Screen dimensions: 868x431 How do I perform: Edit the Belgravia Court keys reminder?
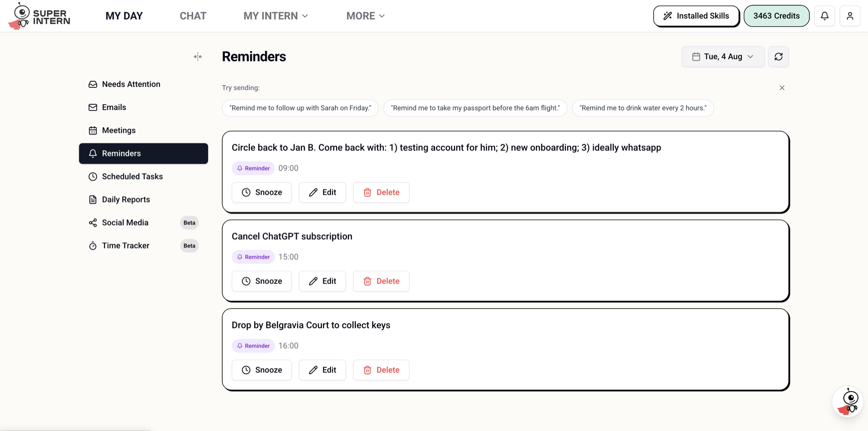[x=322, y=370]
